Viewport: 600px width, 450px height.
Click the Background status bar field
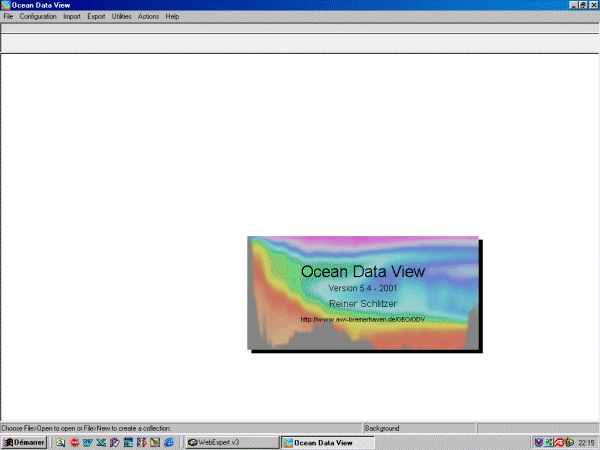tap(419, 428)
